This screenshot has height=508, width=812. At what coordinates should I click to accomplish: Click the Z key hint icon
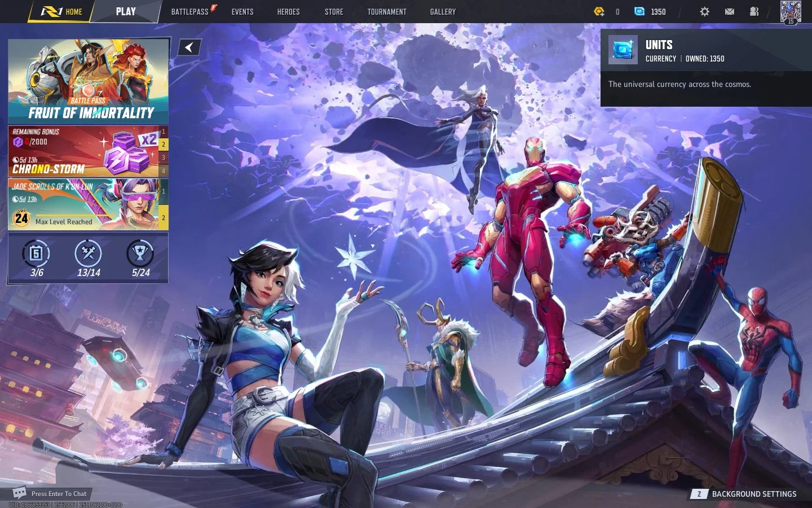[699, 494]
